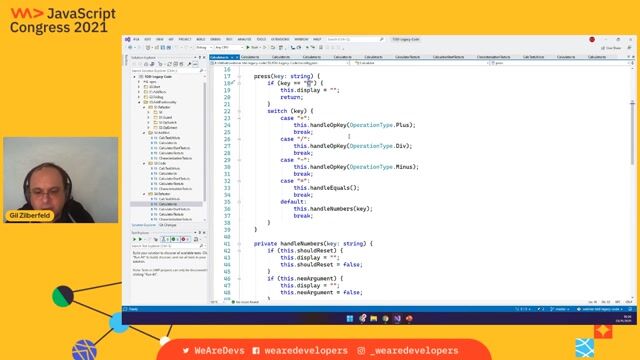Switch to the CalculatorStartTests editor tab
Screen dimensions: 640x360
448,57
